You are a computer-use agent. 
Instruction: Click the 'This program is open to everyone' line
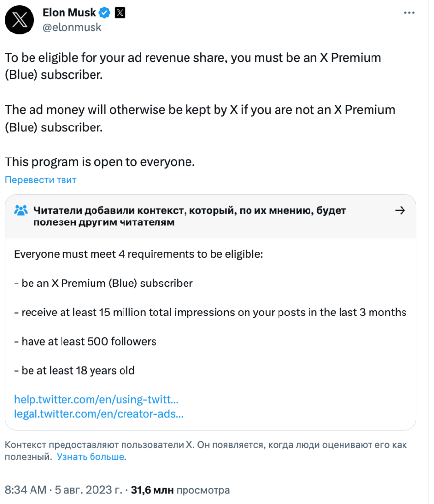100,162
